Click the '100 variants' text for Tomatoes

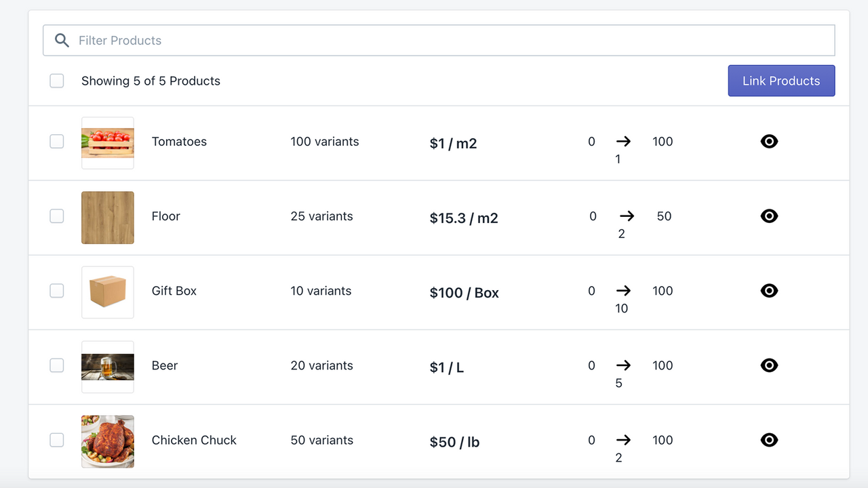pyautogui.click(x=325, y=142)
